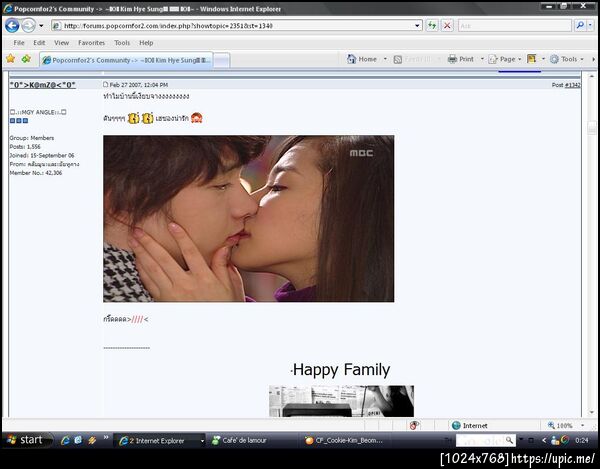The image size is (600, 469).
Task: Click the vertical scrollbar thumb
Action: tap(592, 128)
